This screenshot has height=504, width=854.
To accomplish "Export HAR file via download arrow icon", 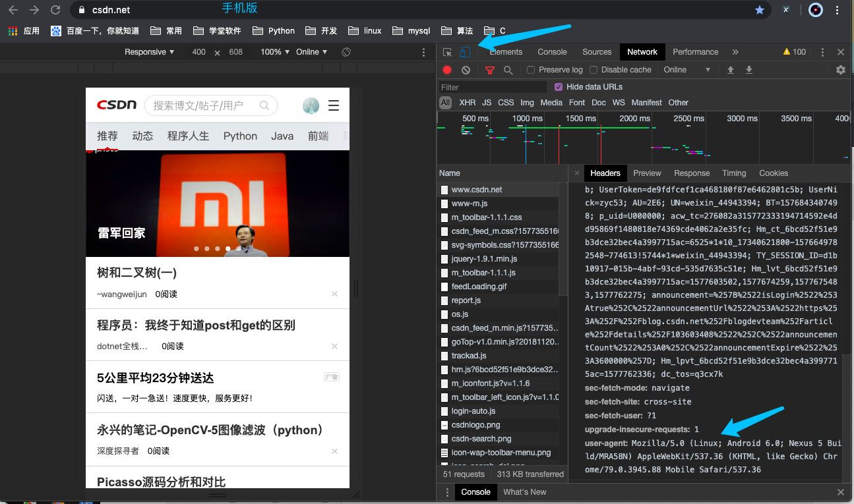I will point(749,70).
